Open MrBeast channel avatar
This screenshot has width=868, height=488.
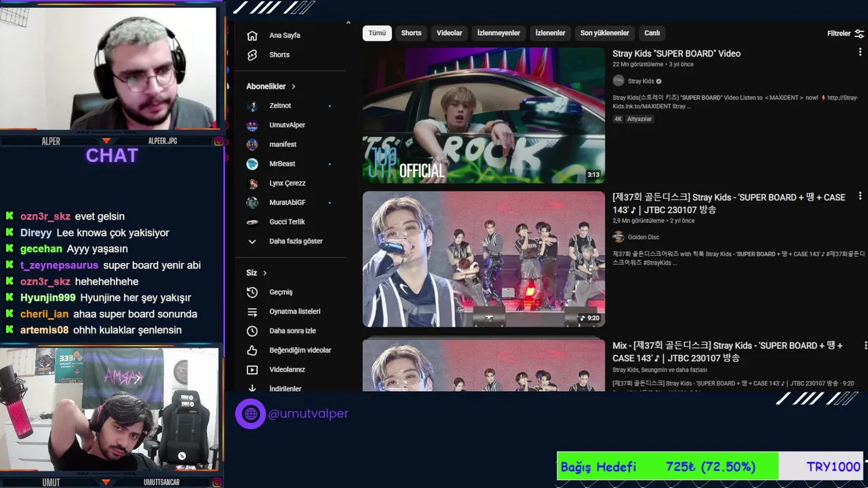(252, 164)
